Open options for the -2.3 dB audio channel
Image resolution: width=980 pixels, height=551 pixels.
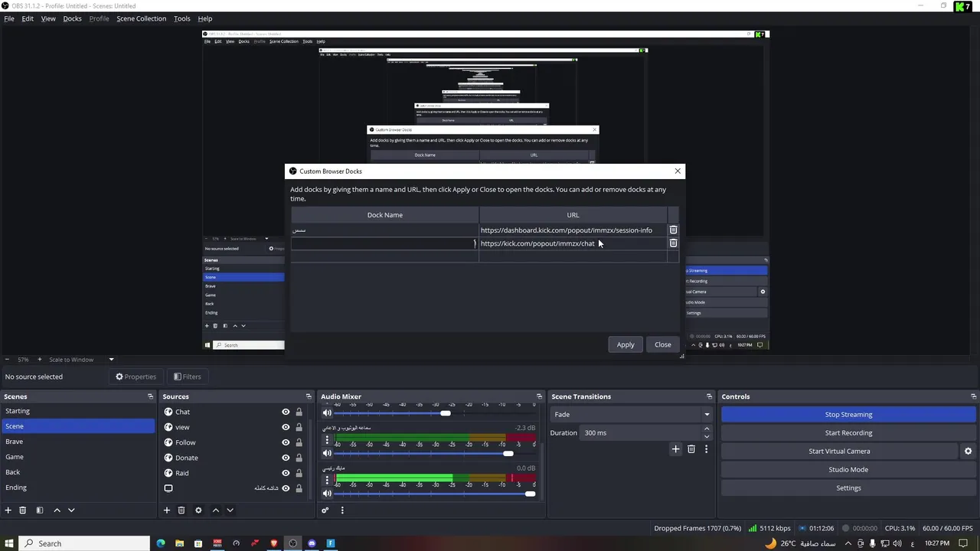[327, 440]
